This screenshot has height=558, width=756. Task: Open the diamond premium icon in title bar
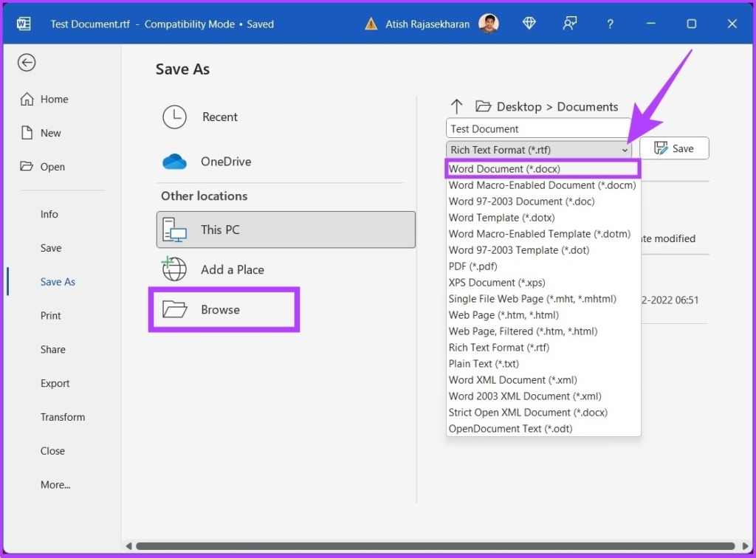(529, 24)
